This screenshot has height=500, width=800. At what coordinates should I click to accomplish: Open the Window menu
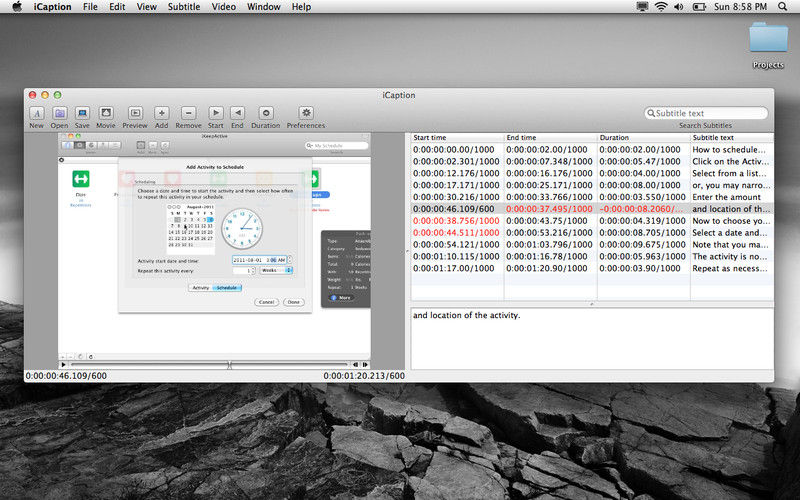pyautogui.click(x=264, y=7)
